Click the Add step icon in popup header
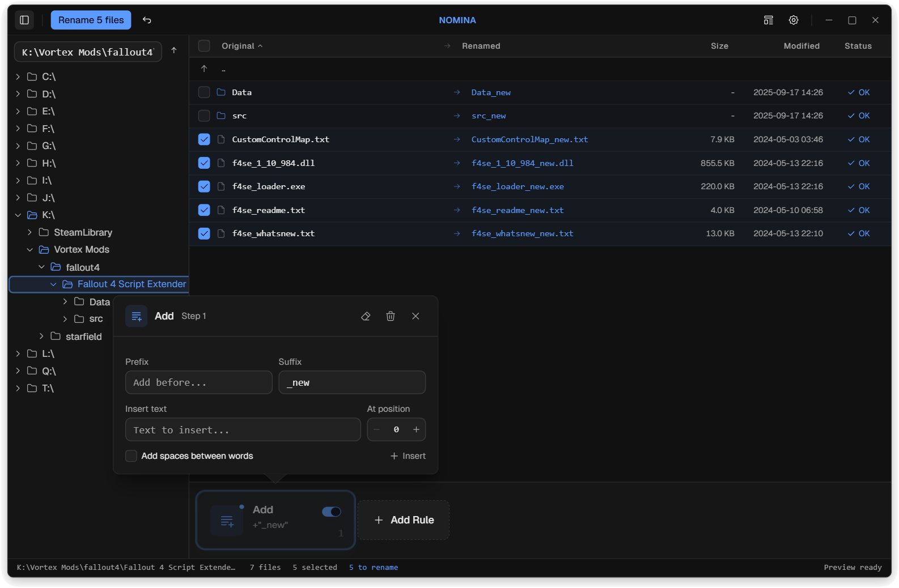Image resolution: width=899 pixels, height=588 pixels. point(137,316)
